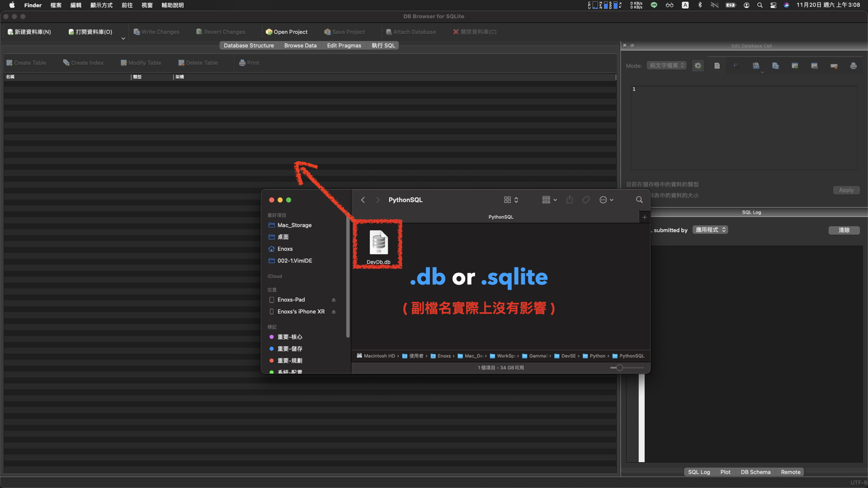Click the 清除 clear log button
Viewport: 868px width, 488px height.
pyautogui.click(x=844, y=230)
